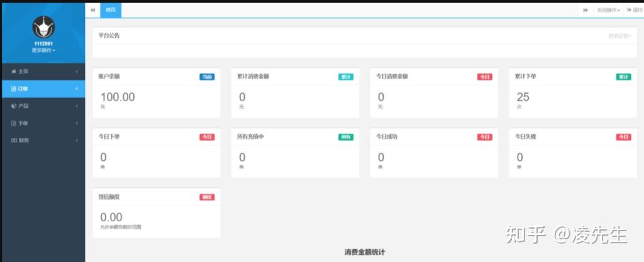
Task: Click the 授信额度 card title
Action: click(109, 197)
